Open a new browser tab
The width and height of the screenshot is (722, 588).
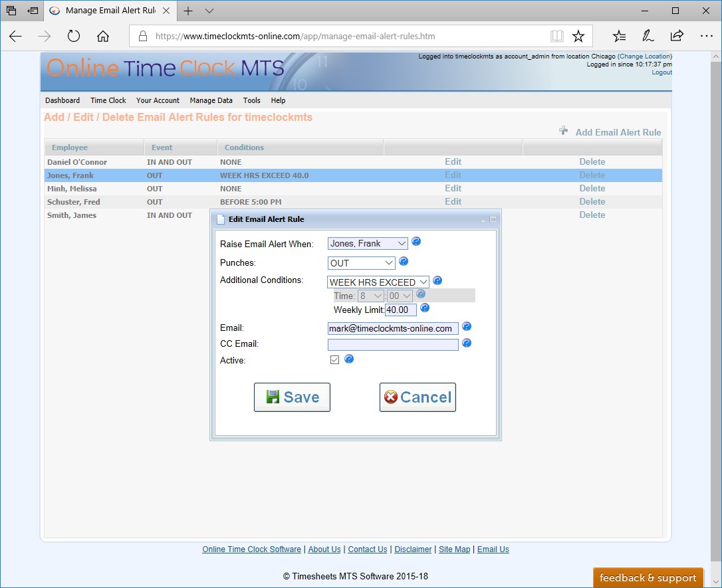point(188,11)
